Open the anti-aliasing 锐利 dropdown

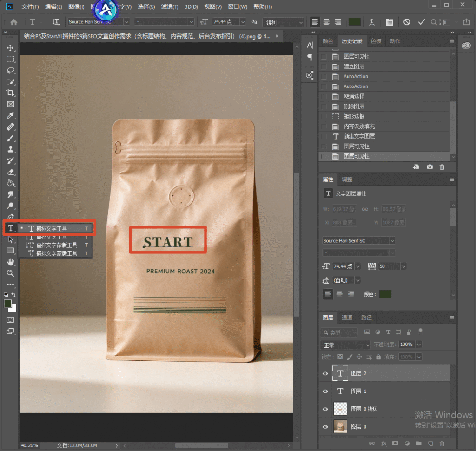click(x=283, y=22)
